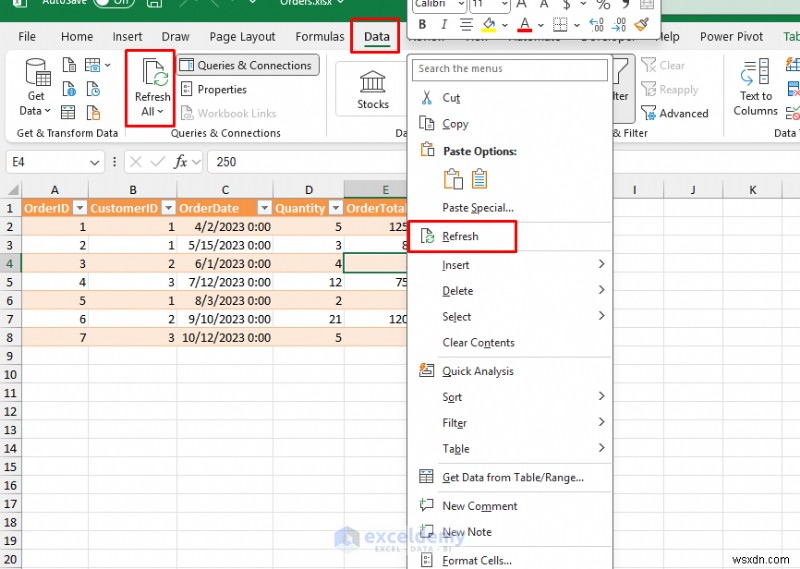Click the Insert Function fx icon
Image resolution: width=800 pixels, height=569 pixels.
click(181, 162)
